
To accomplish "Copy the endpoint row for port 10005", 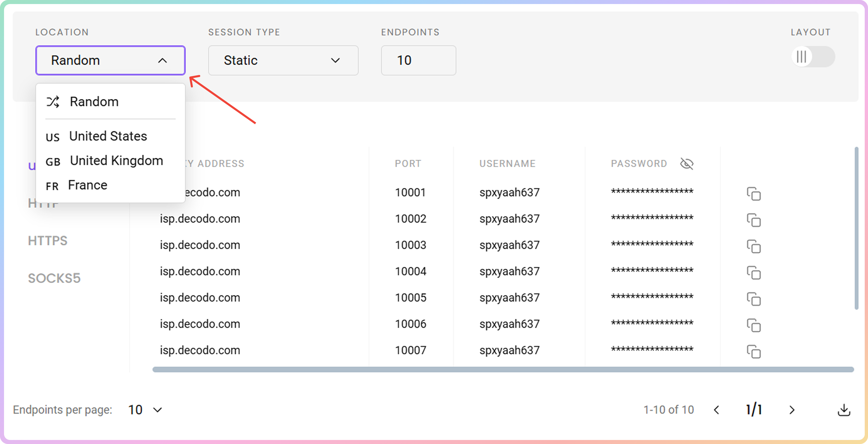I will tap(753, 299).
